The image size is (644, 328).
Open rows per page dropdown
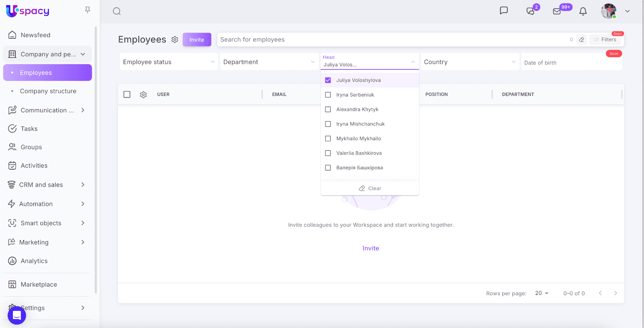point(541,293)
